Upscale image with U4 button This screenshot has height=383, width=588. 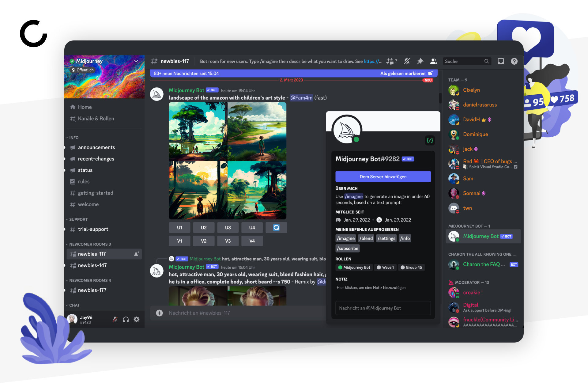252,228
